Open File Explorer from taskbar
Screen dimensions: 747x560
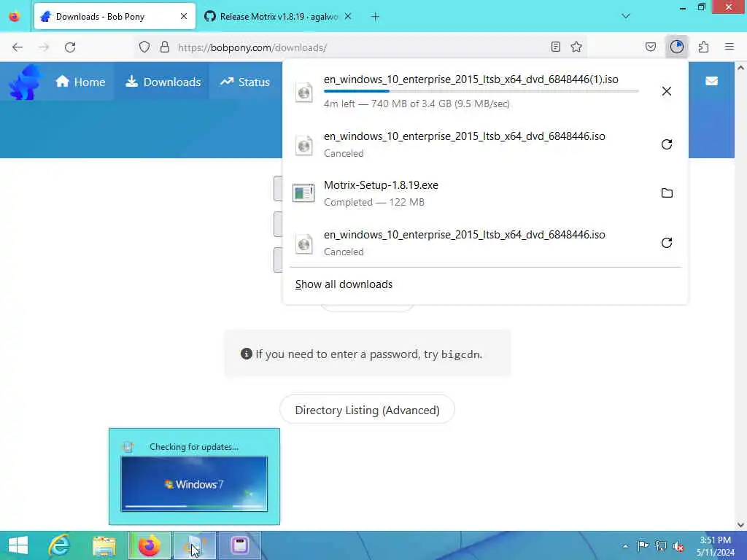(x=104, y=545)
